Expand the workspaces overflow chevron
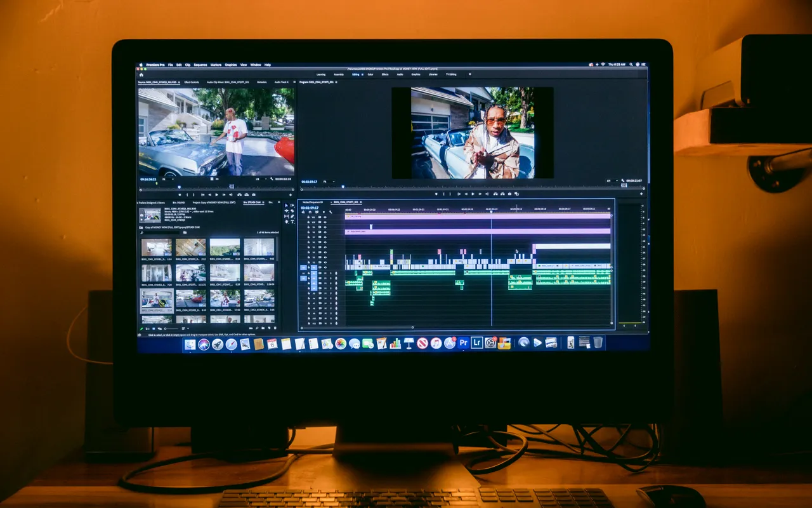 [x=470, y=74]
